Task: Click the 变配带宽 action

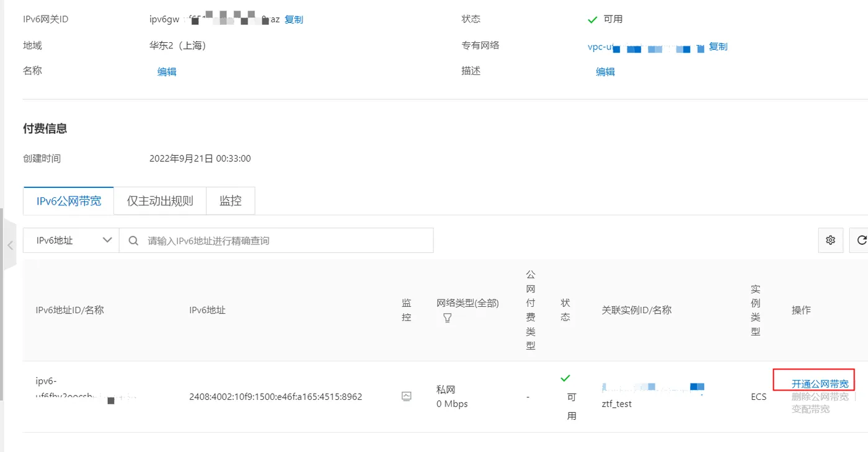Action: point(811,409)
